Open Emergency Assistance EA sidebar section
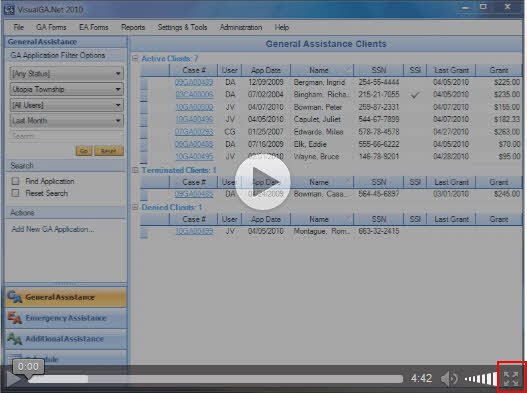527x393 pixels. click(66, 318)
